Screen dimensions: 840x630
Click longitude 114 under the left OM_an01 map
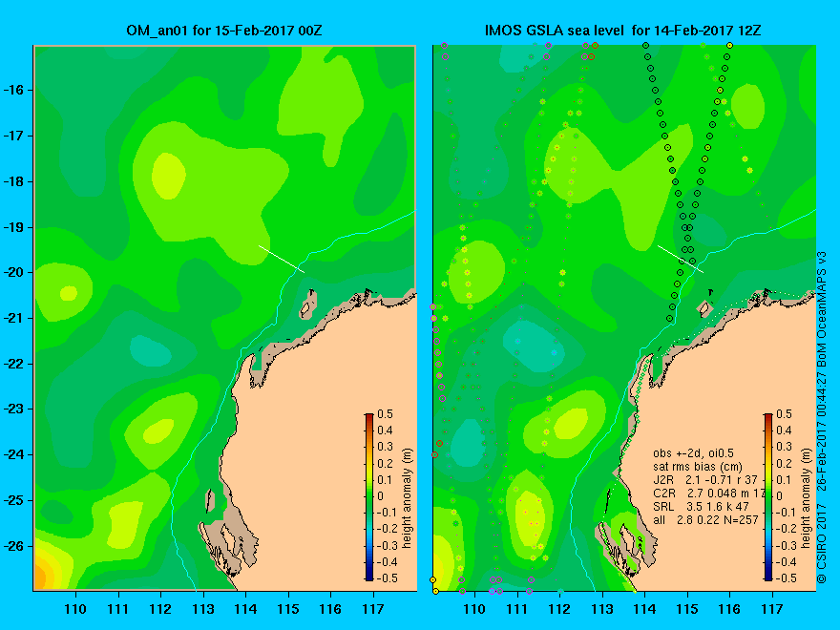coord(245,609)
